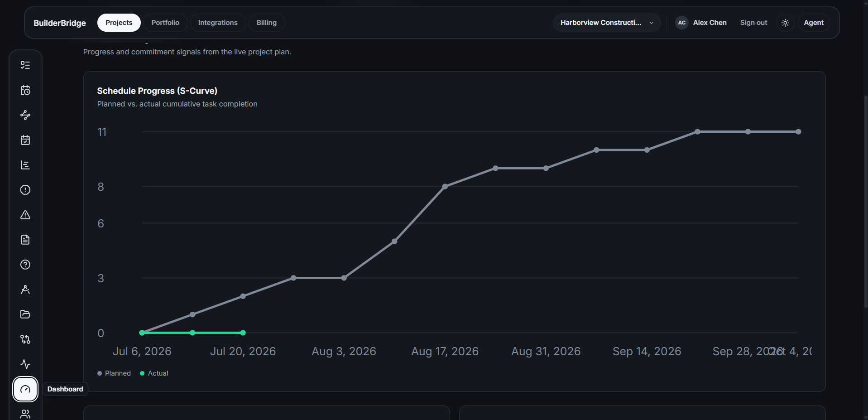This screenshot has width=868, height=420.
Task: Click the planned data point at Aug 17, 2026
Action: (x=445, y=187)
